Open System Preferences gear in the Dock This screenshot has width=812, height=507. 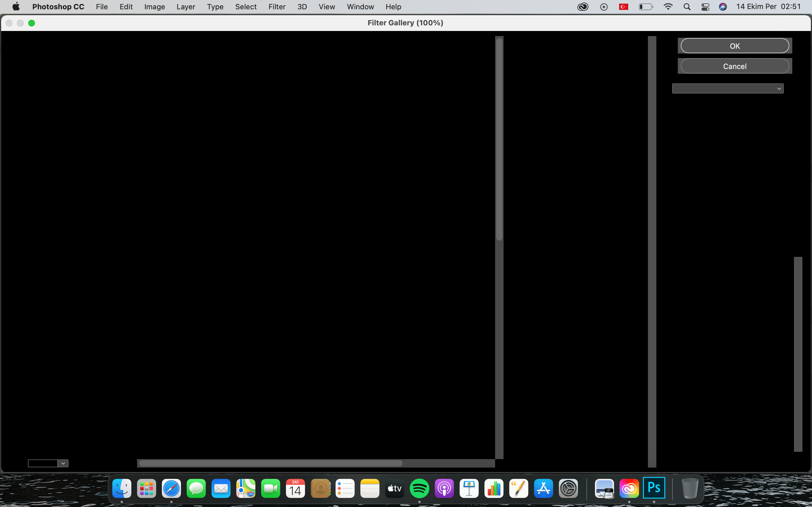click(x=568, y=488)
